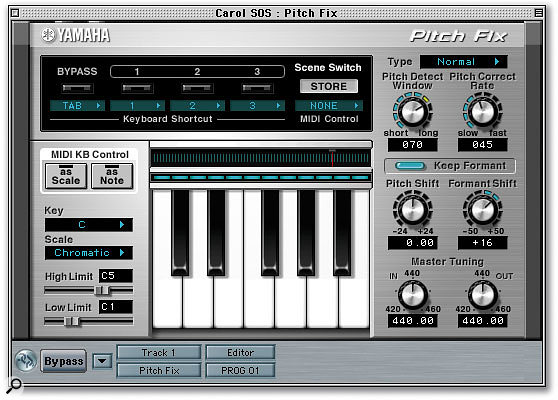Open the keyboard shortcut 2 dropdown
558x400 pixels.
[x=197, y=106]
